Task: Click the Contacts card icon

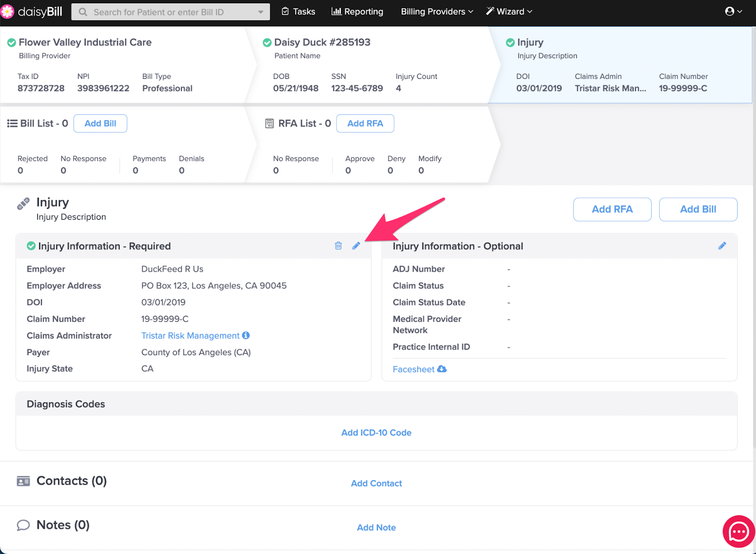Action: (x=23, y=481)
